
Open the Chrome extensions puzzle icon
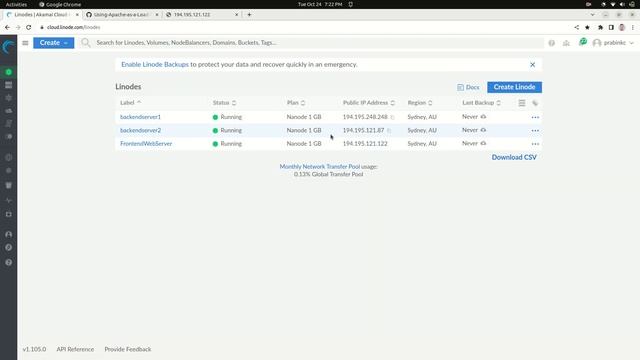pos(600,27)
